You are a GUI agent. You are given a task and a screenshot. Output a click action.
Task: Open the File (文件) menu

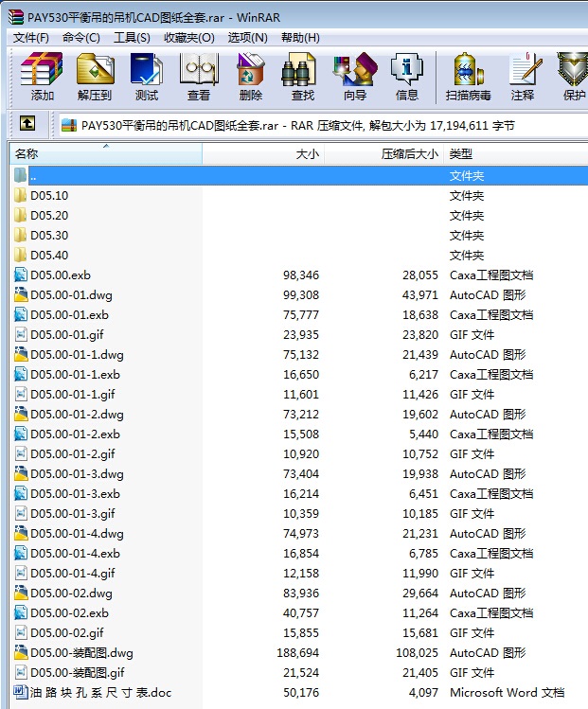pos(30,38)
